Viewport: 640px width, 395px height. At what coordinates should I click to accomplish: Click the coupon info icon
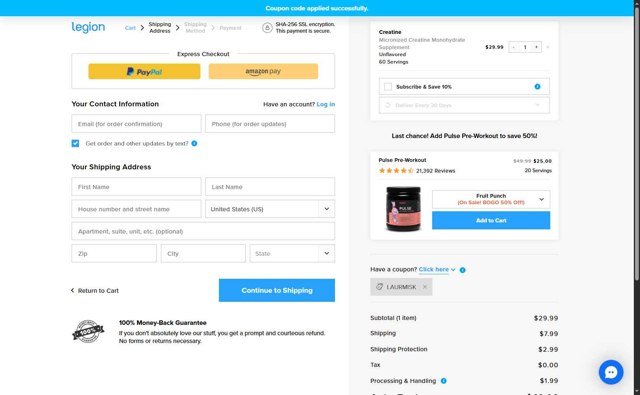pyautogui.click(x=462, y=270)
